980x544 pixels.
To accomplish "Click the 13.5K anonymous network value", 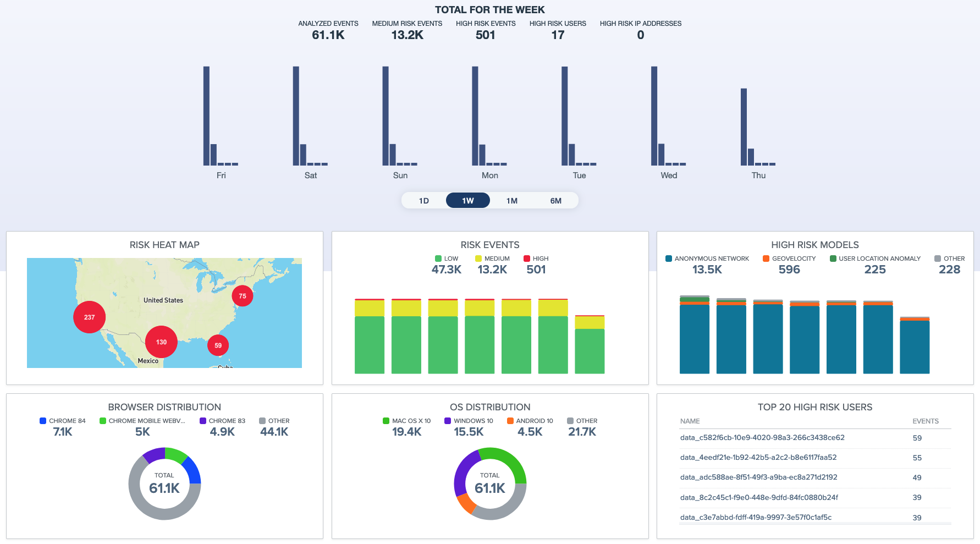I will pos(707,270).
